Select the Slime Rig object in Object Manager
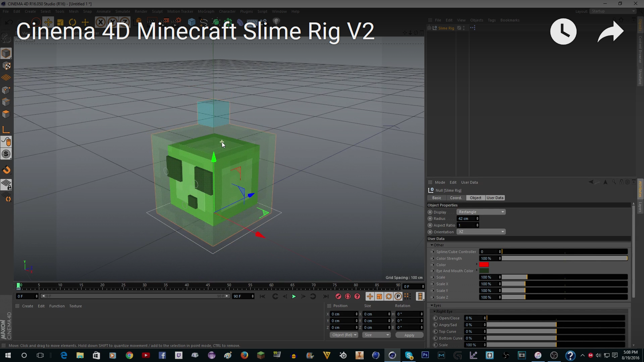The height and width of the screenshot is (362, 644). (x=446, y=28)
